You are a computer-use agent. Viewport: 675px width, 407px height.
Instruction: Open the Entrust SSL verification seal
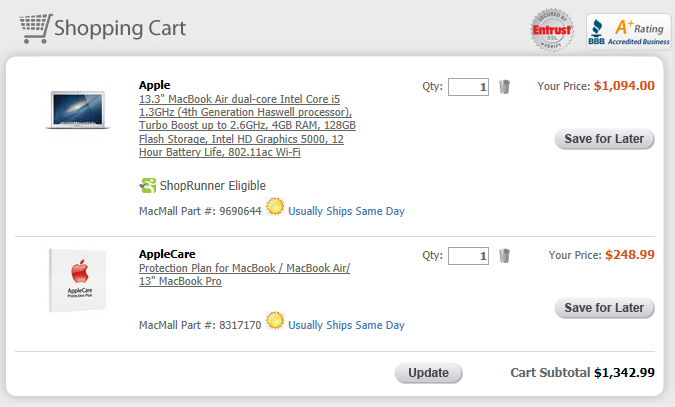pos(552,30)
